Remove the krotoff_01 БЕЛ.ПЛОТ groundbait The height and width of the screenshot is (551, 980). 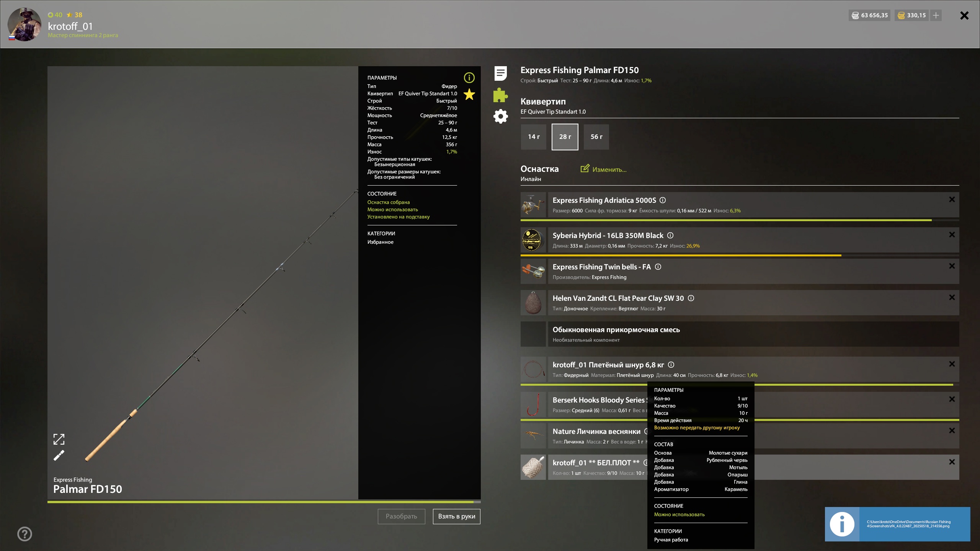[x=952, y=462]
